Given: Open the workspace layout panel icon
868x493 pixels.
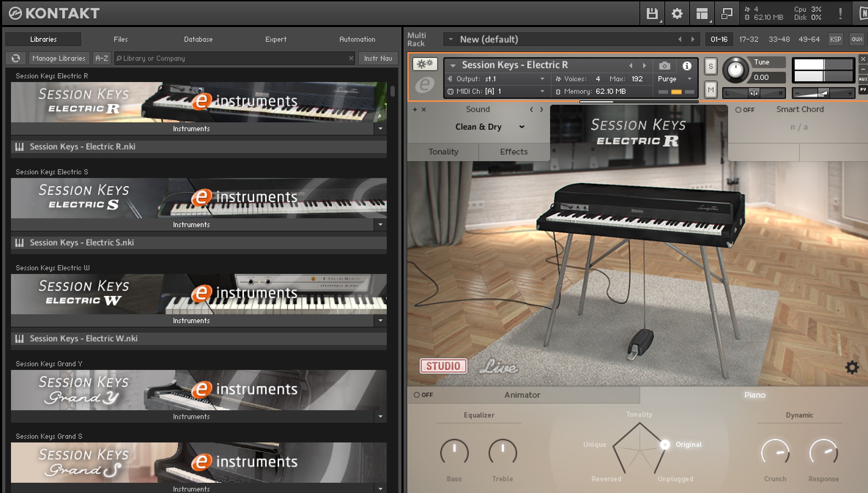Looking at the screenshot, I should pos(702,14).
